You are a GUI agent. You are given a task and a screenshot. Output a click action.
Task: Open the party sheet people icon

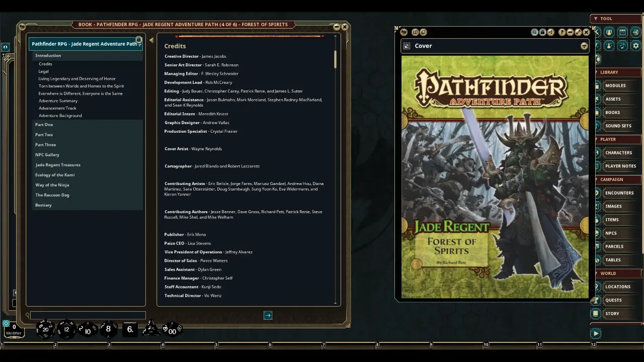(x=609, y=32)
